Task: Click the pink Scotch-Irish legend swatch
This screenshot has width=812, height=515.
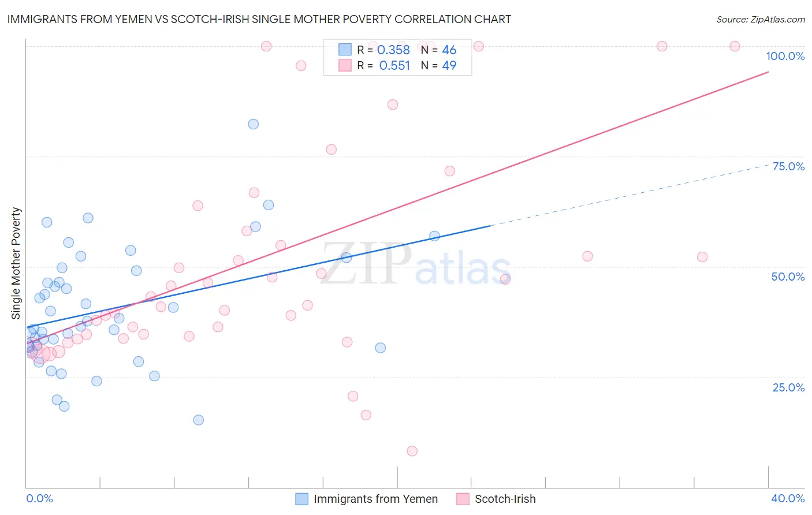Action: pos(463,499)
